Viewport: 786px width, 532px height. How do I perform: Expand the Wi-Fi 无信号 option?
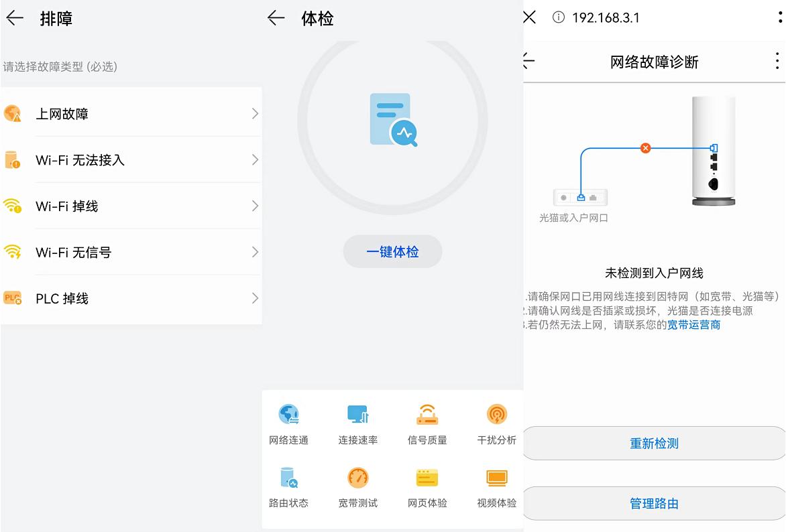pos(131,252)
